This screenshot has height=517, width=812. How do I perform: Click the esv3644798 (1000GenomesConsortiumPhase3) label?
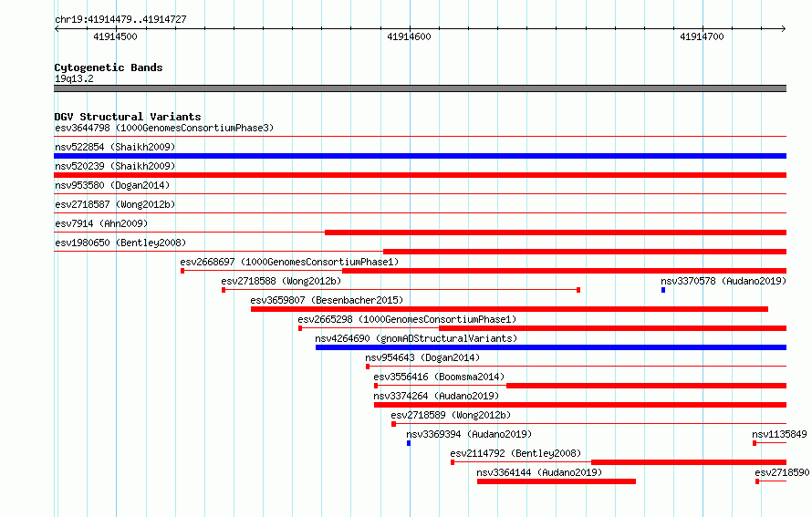pyautogui.click(x=164, y=128)
